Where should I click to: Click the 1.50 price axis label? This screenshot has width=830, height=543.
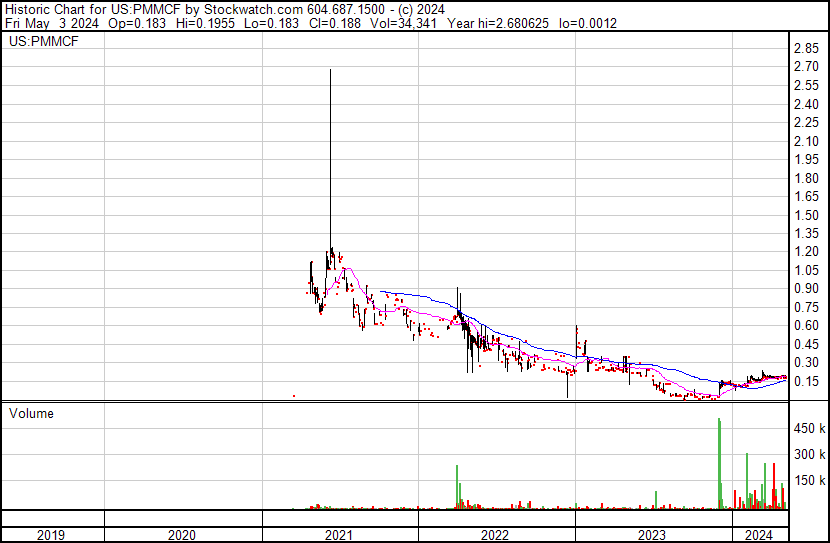pyautogui.click(x=806, y=215)
